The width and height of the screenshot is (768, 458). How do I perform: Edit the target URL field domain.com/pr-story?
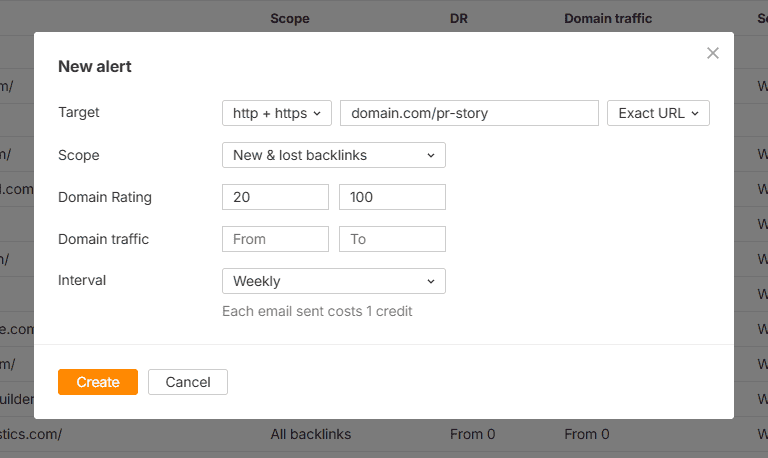point(469,113)
